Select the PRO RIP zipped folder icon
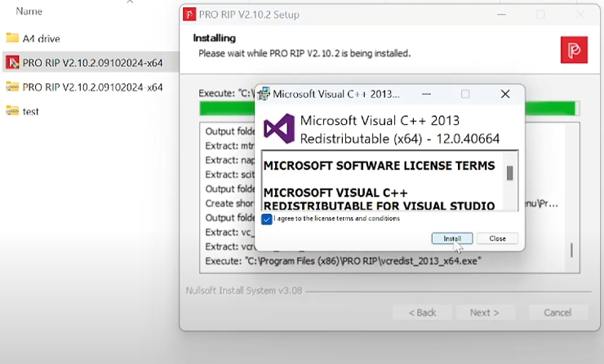 tap(12, 87)
